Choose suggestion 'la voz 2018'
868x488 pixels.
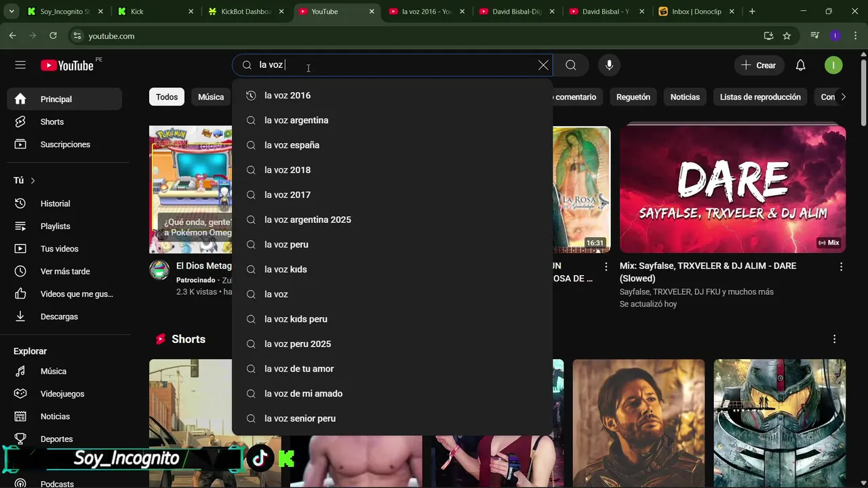click(x=392, y=170)
